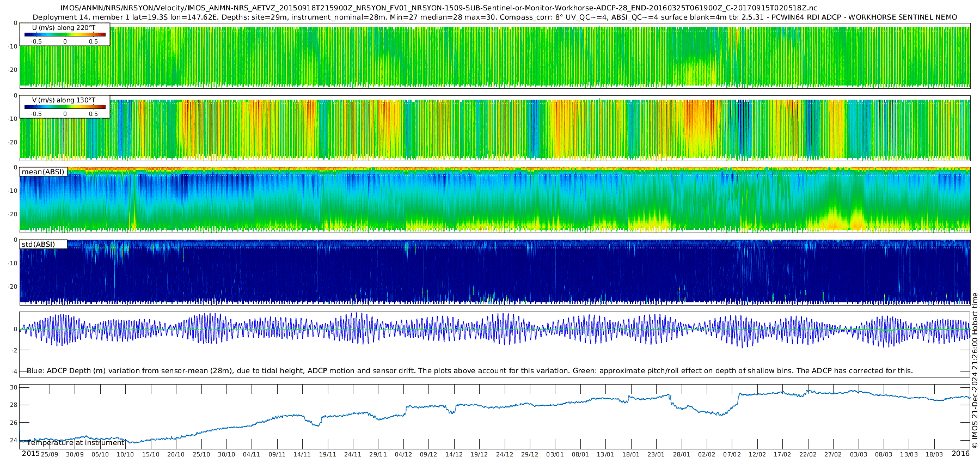Click the '08/03' date tick label
980x463 pixels.
coord(884,454)
